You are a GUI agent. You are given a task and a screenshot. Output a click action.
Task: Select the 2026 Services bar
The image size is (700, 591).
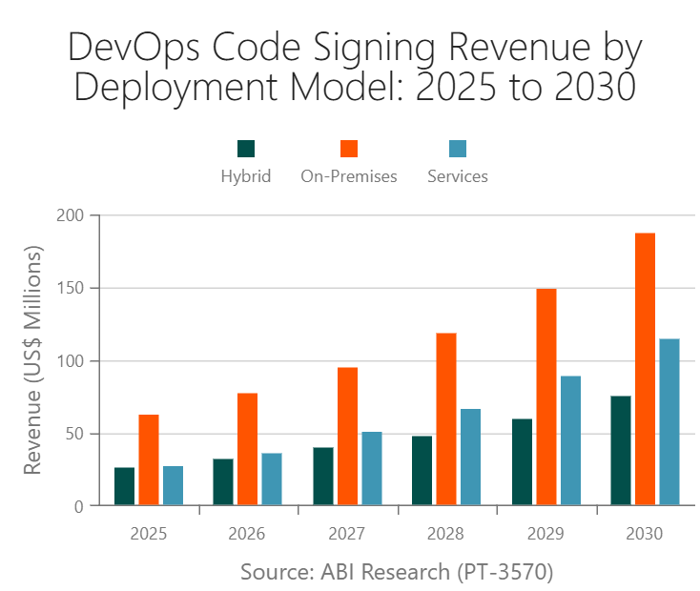click(x=272, y=479)
